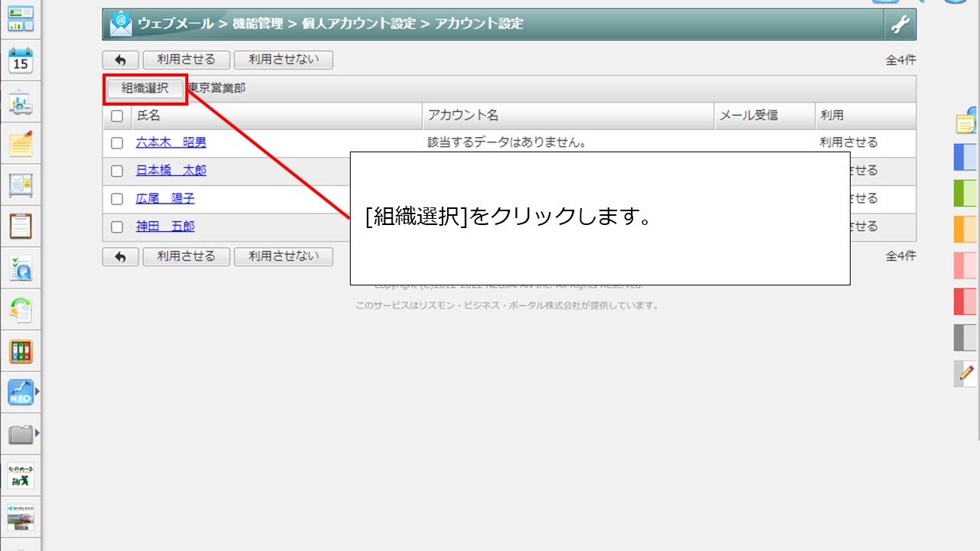Click the top back arrow button
The image size is (980, 551).
tap(120, 60)
